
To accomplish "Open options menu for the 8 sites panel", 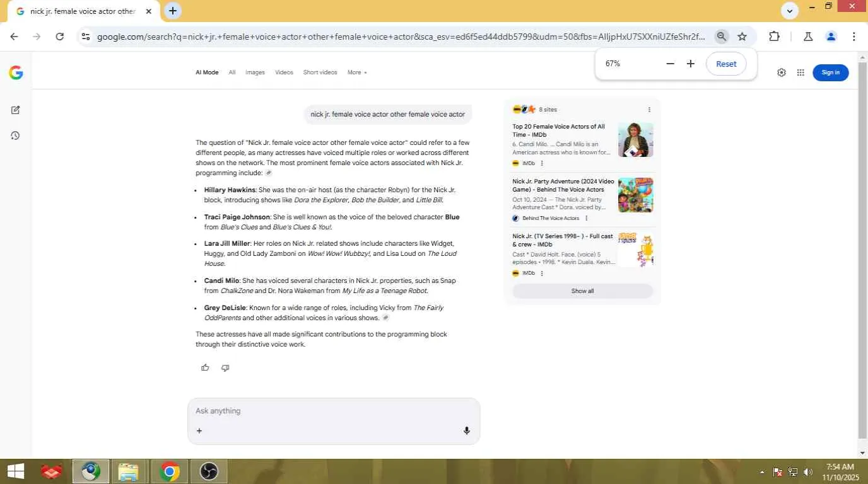I will point(649,110).
